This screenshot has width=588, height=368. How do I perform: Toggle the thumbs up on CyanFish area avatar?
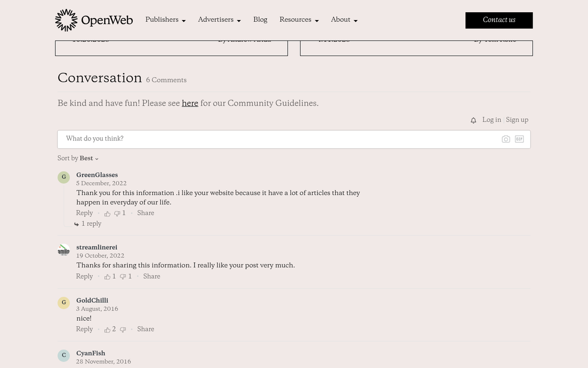[64, 355]
